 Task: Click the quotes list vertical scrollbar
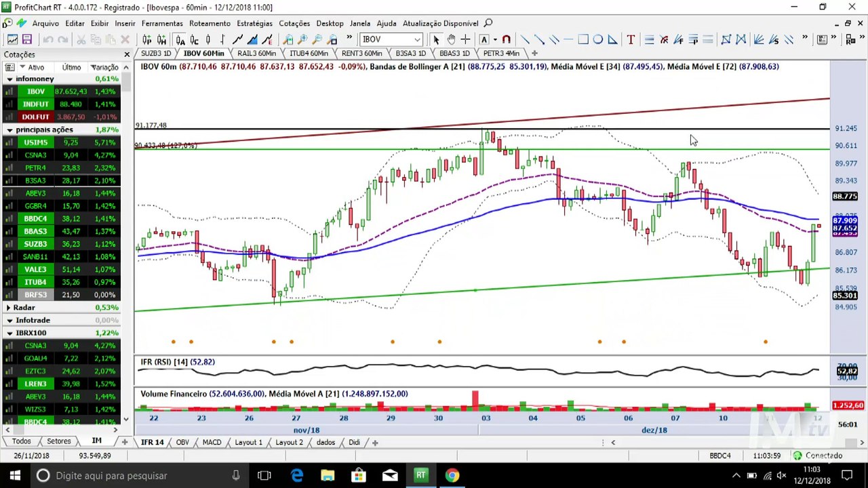127,244
